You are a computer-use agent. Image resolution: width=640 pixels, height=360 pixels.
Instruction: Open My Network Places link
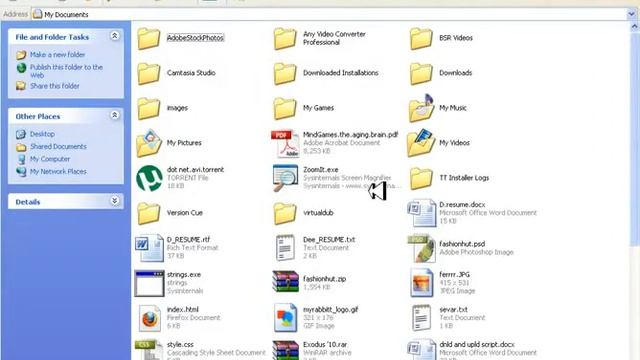point(58,172)
